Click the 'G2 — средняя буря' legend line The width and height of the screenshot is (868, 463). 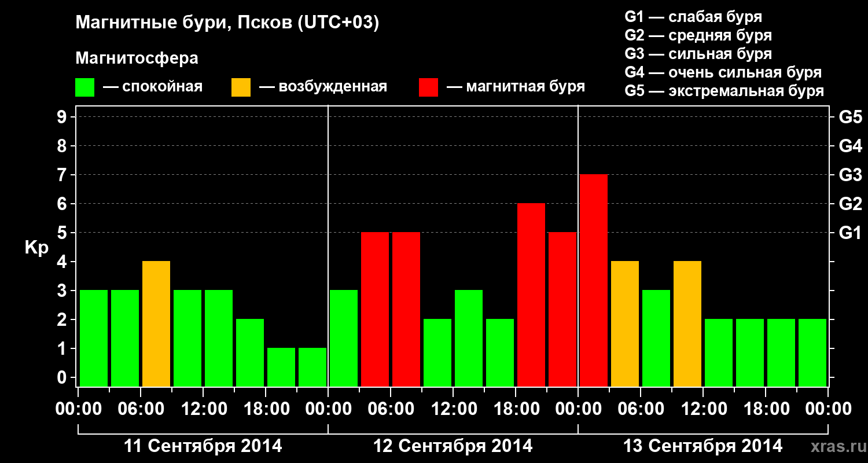pos(698,35)
